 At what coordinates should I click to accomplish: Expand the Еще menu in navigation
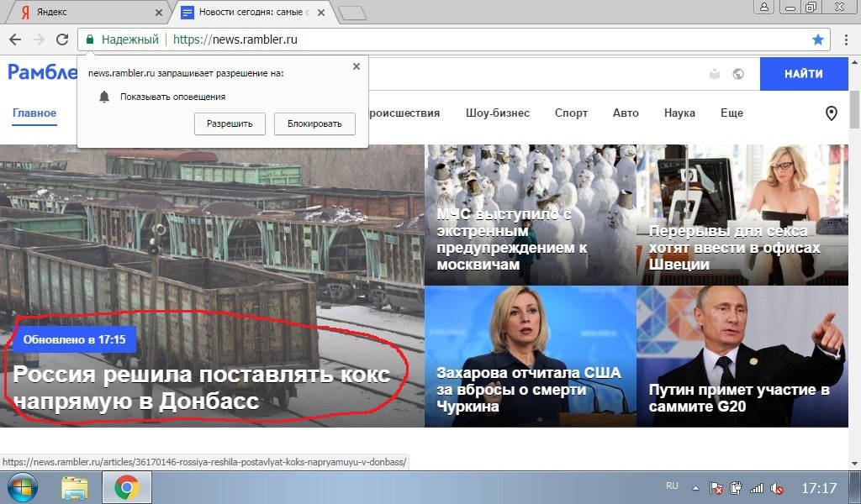(x=732, y=113)
